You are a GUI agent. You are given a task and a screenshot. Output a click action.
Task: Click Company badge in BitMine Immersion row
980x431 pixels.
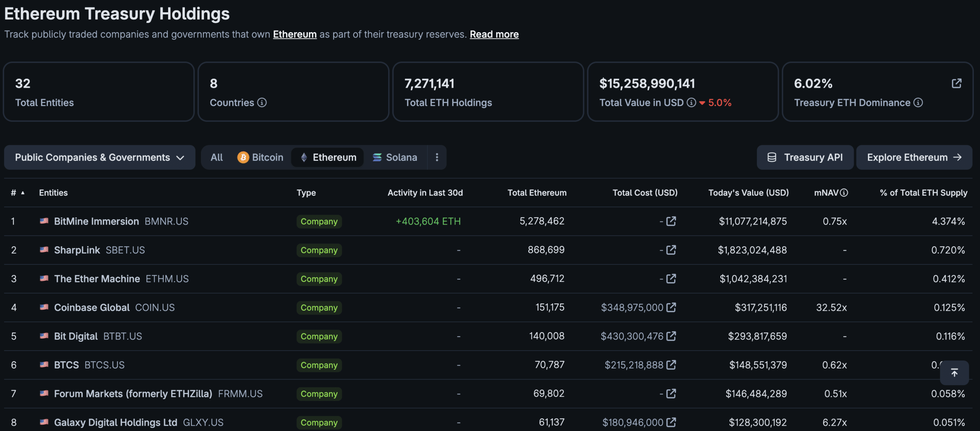point(319,221)
